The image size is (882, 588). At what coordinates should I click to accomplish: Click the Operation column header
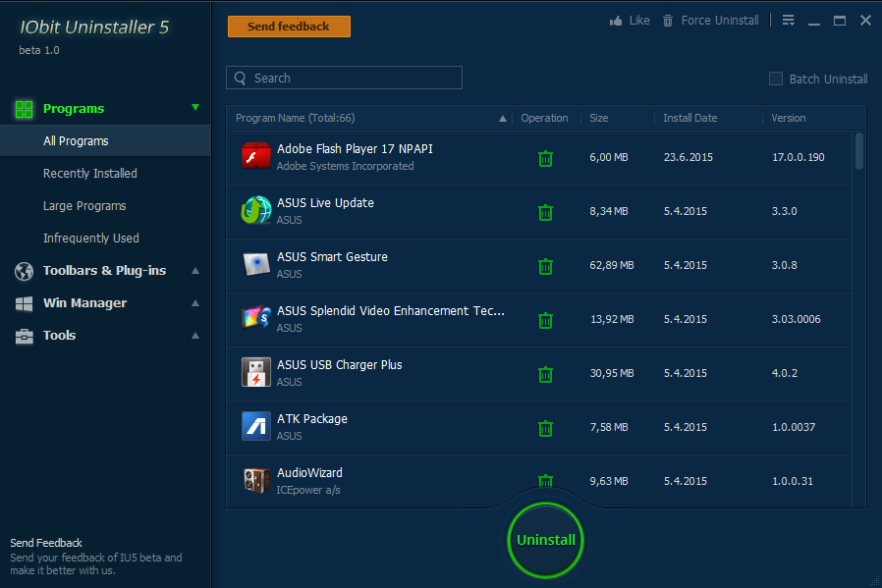pos(544,118)
